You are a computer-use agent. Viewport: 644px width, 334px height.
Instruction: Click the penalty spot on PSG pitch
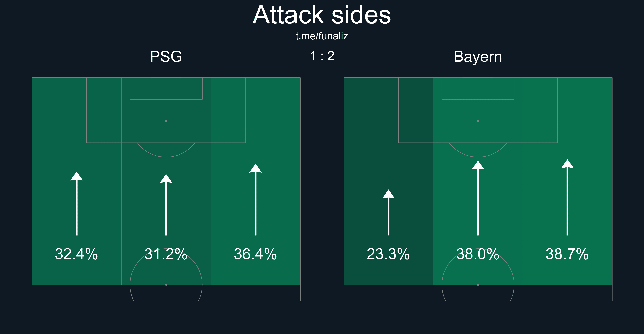click(x=166, y=121)
